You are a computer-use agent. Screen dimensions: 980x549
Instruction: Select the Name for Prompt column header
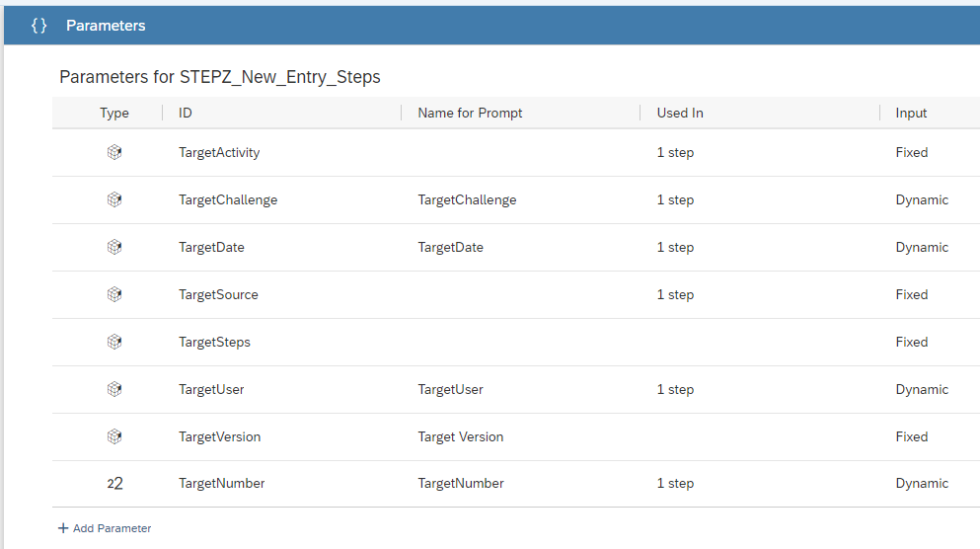click(470, 114)
